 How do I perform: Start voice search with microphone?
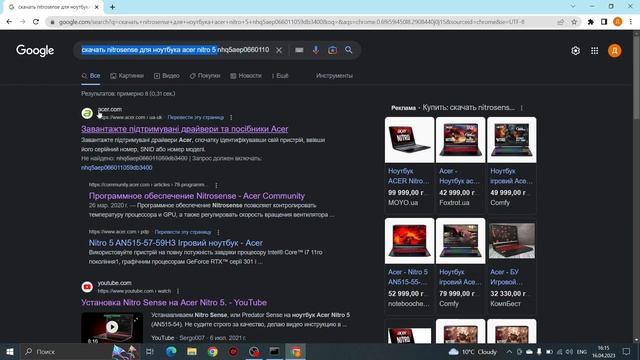[316, 50]
